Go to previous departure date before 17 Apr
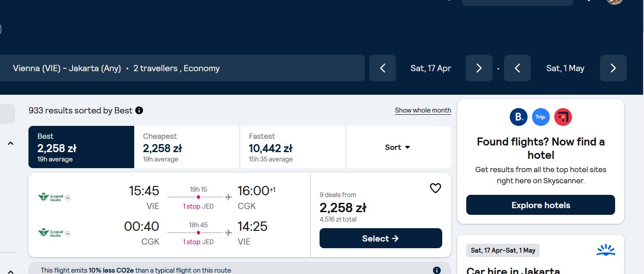 pyautogui.click(x=383, y=68)
